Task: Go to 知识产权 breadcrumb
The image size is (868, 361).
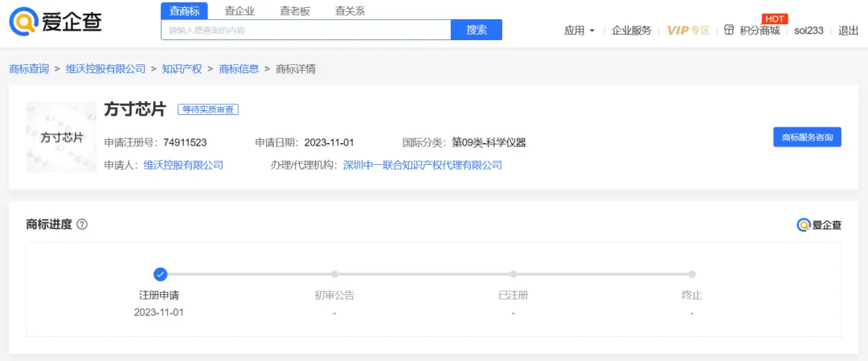Action: point(182,69)
